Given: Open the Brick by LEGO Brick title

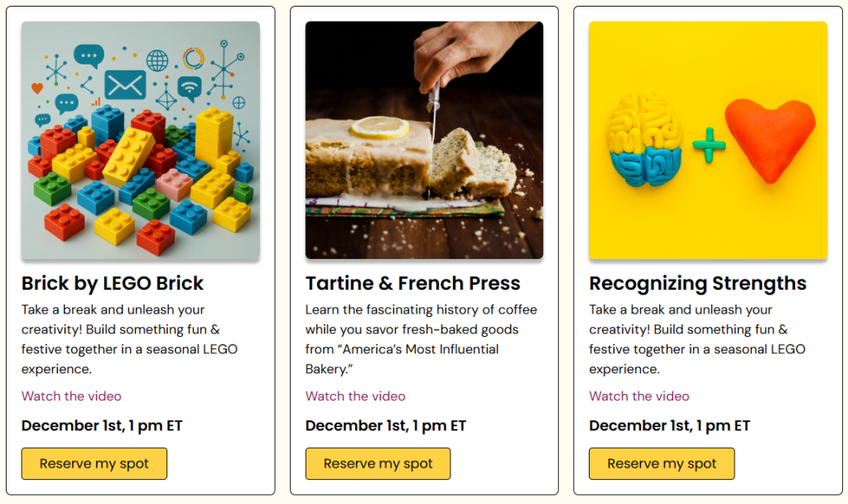Looking at the screenshot, I should tap(113, 283).
